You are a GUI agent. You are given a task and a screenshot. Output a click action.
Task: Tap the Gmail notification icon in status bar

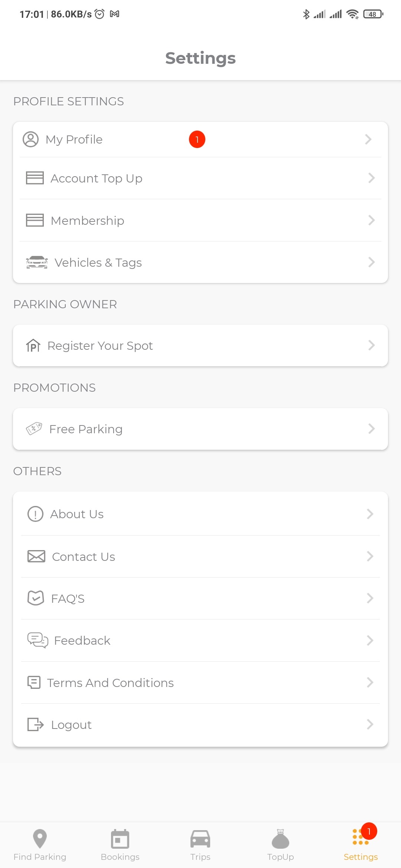(x=115, y=14)
